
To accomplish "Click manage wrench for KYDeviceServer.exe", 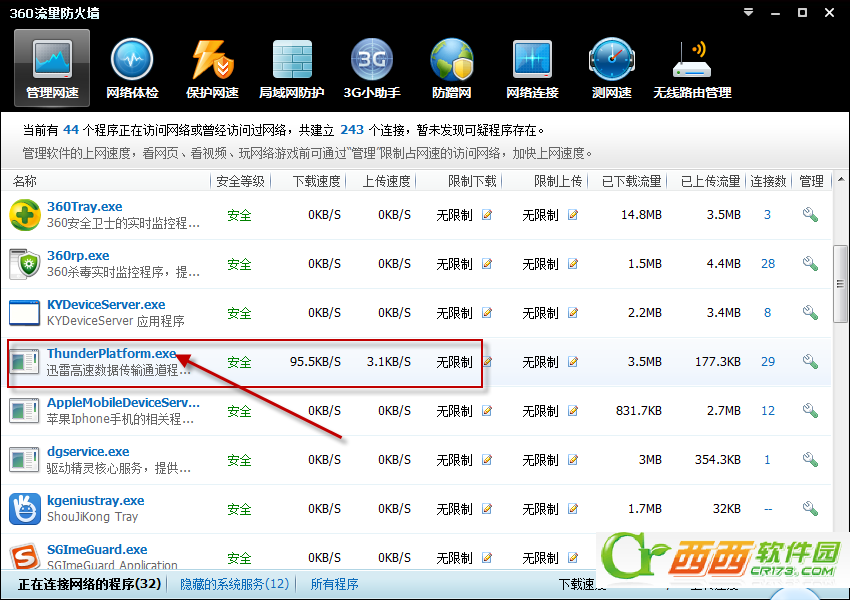I will pyautogui.click(x=810, y=313).
